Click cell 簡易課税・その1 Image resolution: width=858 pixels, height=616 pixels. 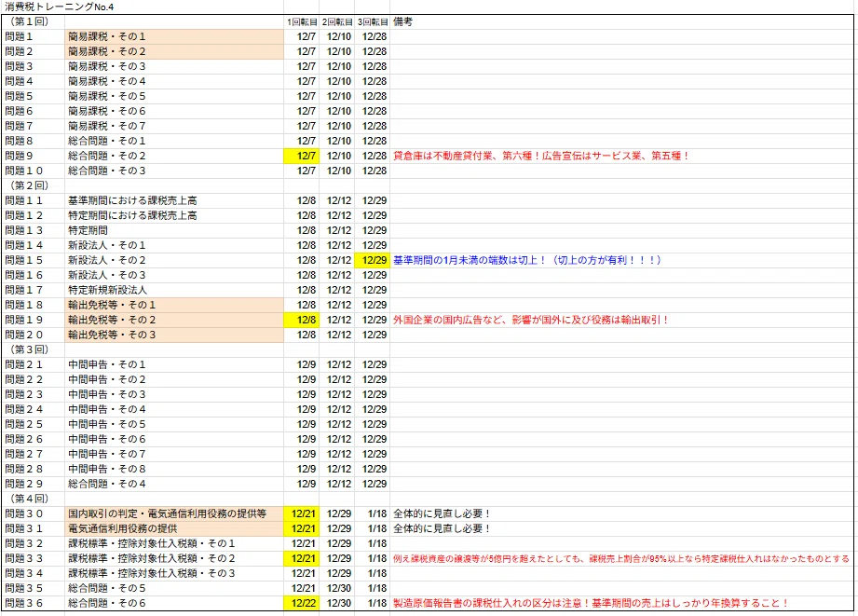pos(174,36)
